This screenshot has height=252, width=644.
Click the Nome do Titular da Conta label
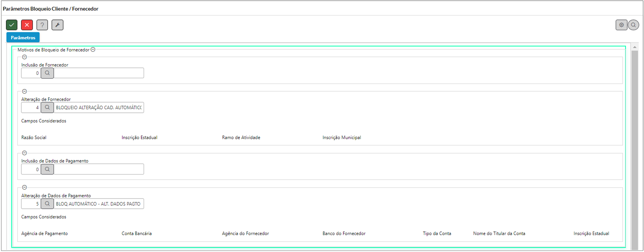click(x=499, y=233)
